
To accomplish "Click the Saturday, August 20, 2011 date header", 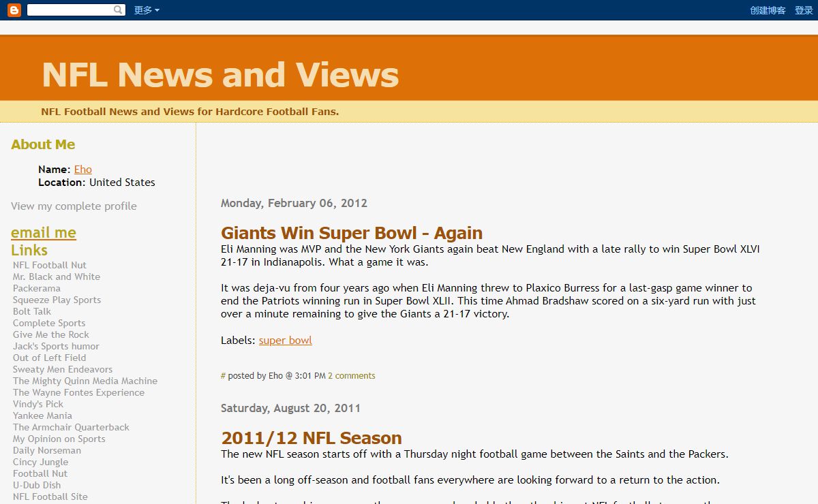I will (x=290, y=408).
